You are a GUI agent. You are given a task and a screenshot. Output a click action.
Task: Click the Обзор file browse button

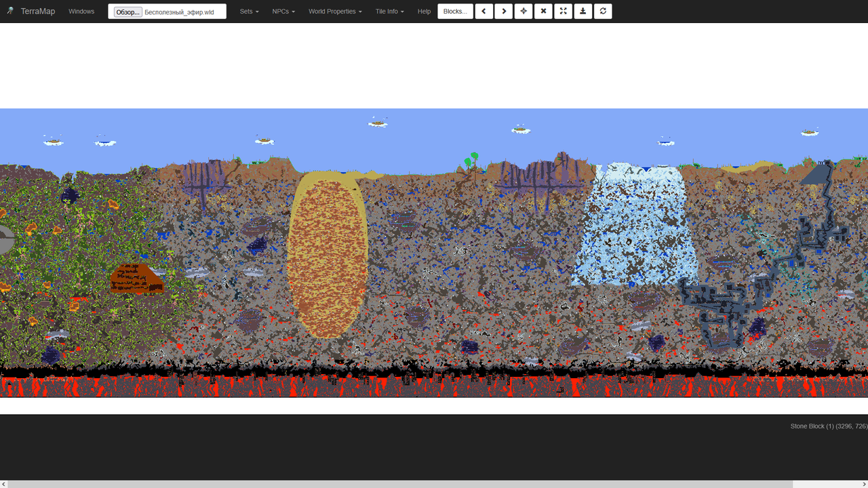pyautogui.click(x=128, y=12)
